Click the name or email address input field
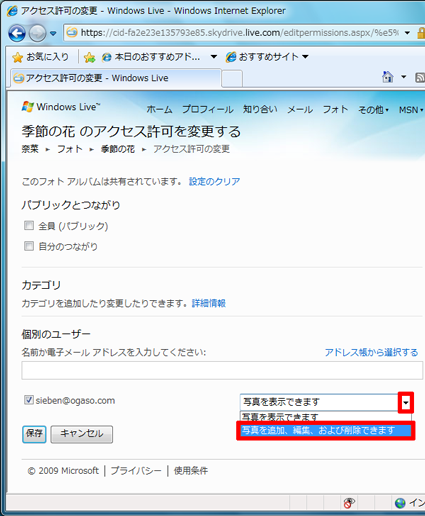This screenshot has height=516, width=425. click(222, 370)
